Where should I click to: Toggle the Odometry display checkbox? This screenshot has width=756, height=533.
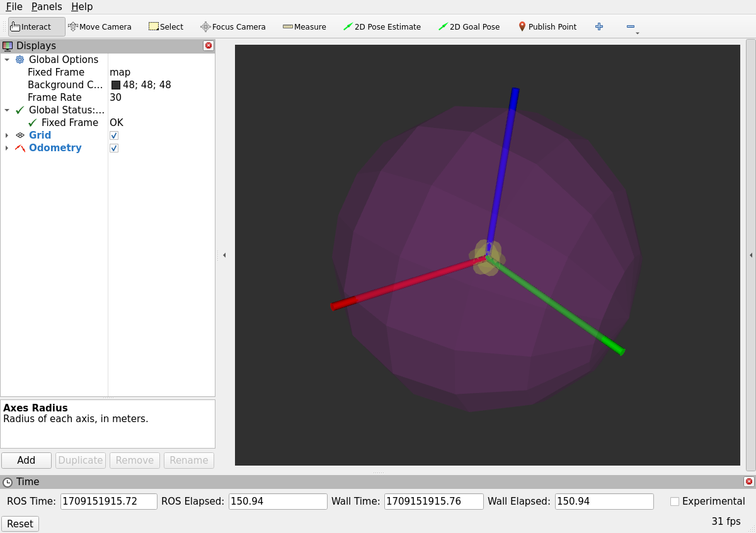pos(114,148)
